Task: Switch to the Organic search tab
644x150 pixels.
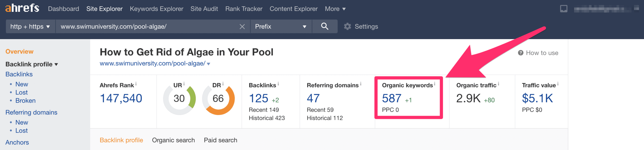Action: point(173,140)
